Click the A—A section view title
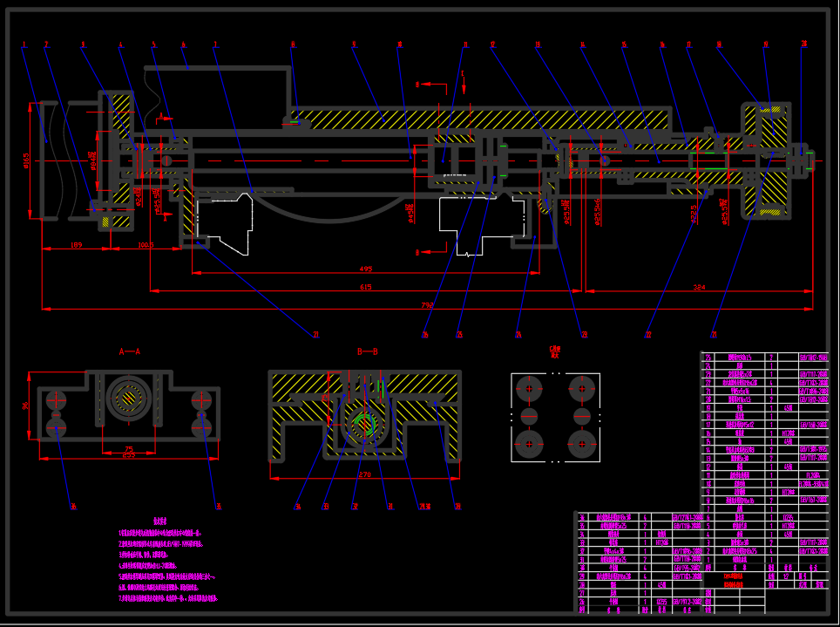Viewport: 840px width, 627px height. (x=130, y=351)
